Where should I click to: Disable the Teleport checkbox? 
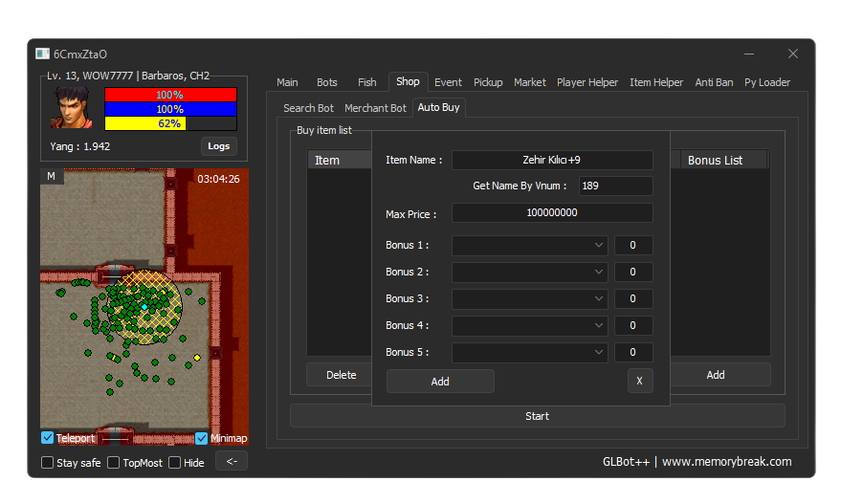coord(47,438)
